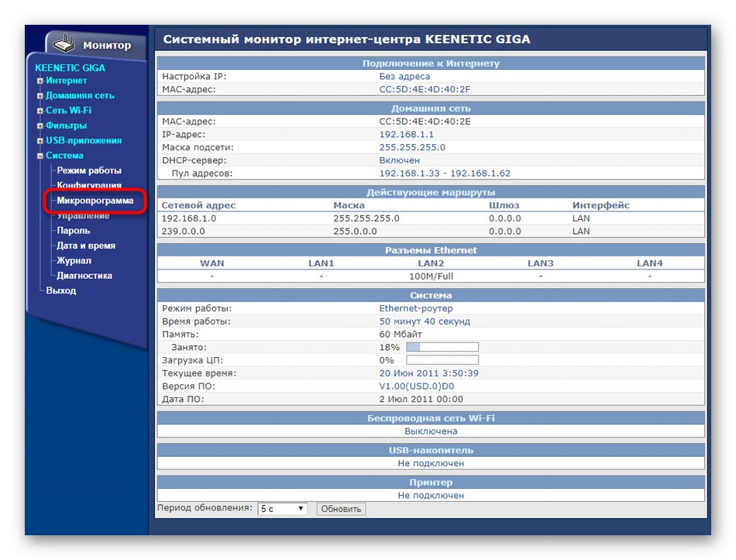Open the Интернет menu section

(66, 81)
